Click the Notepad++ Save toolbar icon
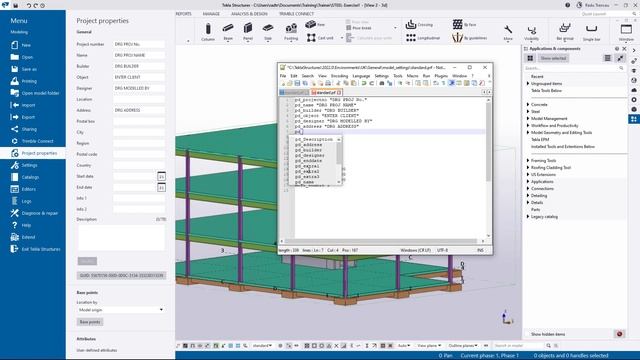The height and width of the screenshot is (360, 640). point(297,83)
